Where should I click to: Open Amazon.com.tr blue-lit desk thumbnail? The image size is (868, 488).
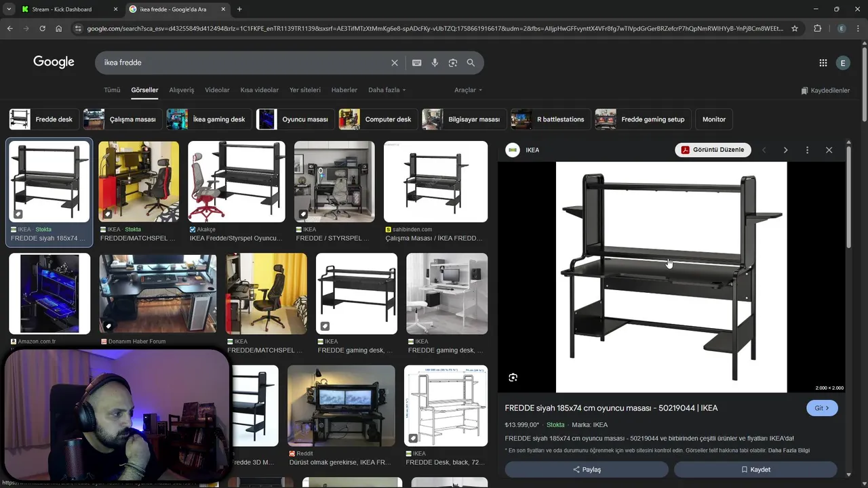(50, 293)
